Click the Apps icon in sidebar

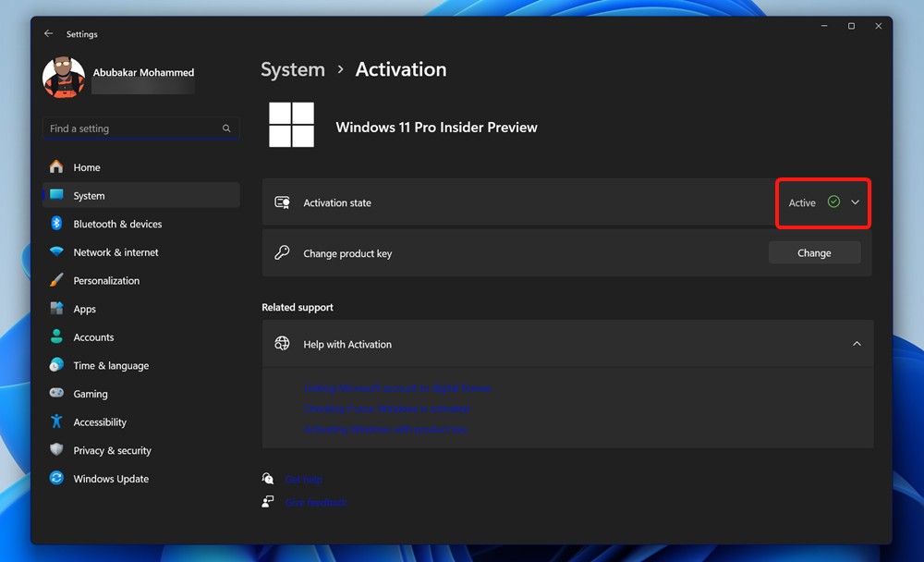(x=56, y=308)
